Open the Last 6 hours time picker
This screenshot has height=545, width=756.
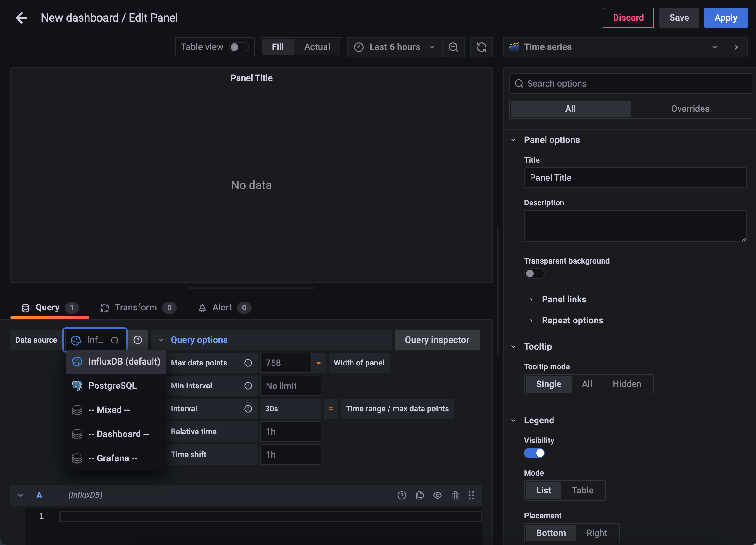[394, 47]
